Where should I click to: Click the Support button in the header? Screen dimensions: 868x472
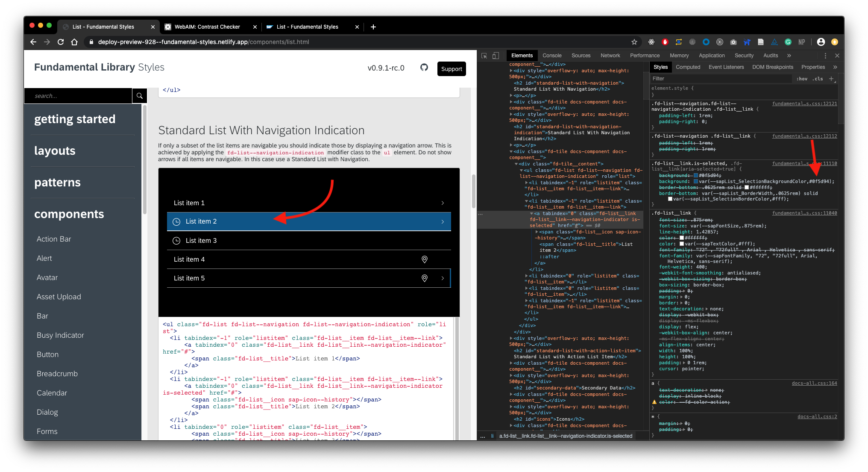(x=452, y=69)
